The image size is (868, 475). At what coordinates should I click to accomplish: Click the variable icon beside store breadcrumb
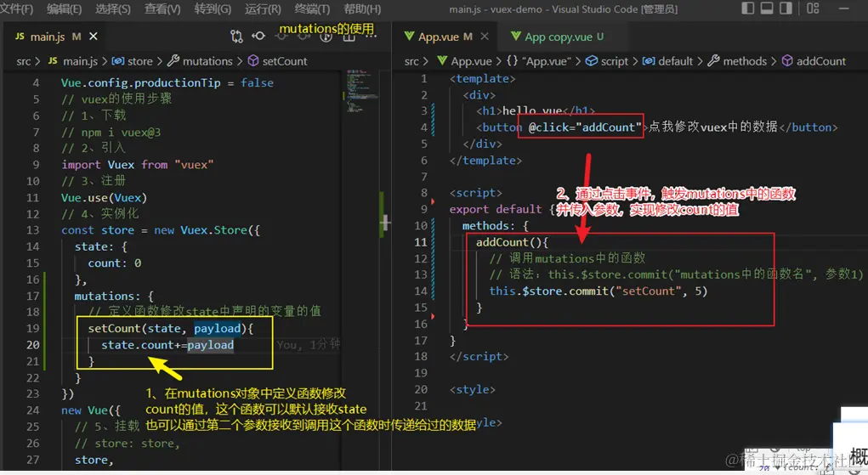click(117, 60)
